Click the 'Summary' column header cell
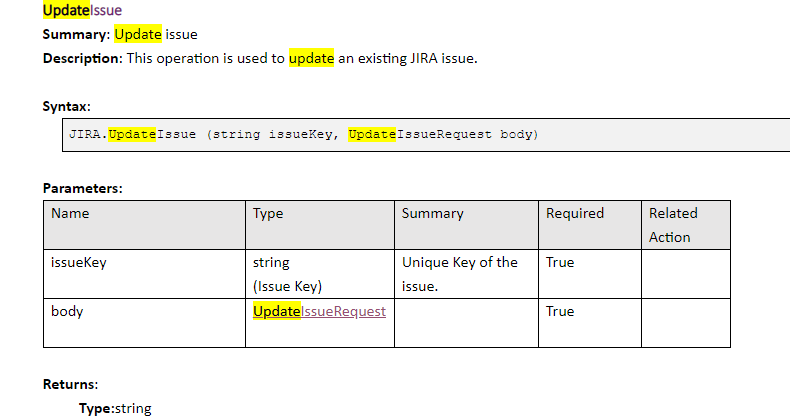 pos(467,225)
